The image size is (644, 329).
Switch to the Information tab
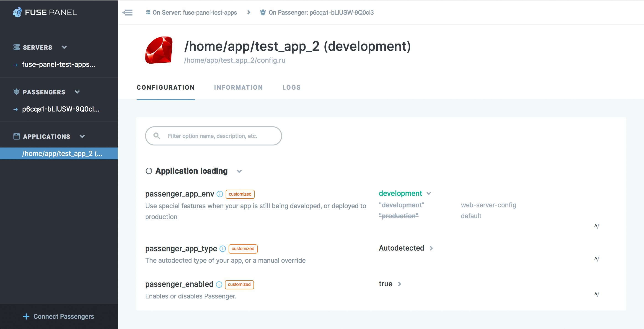pos(238,88)
